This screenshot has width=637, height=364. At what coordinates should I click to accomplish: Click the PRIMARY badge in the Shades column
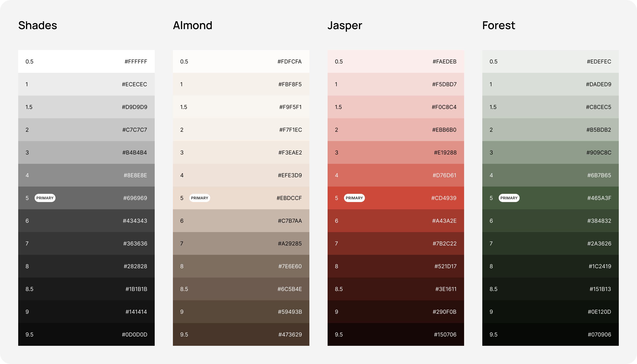(45, 198)
